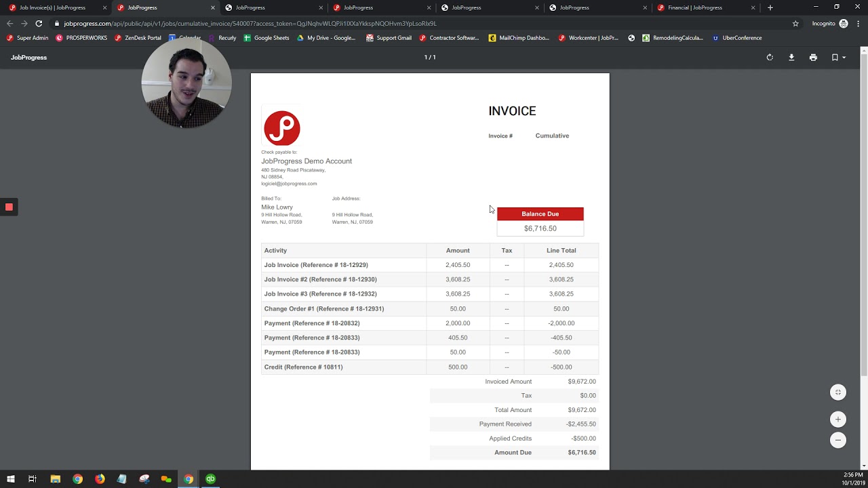Zoom in on the PDF
The width and height of the screenshot is (868, 488).
pos(838,420)
